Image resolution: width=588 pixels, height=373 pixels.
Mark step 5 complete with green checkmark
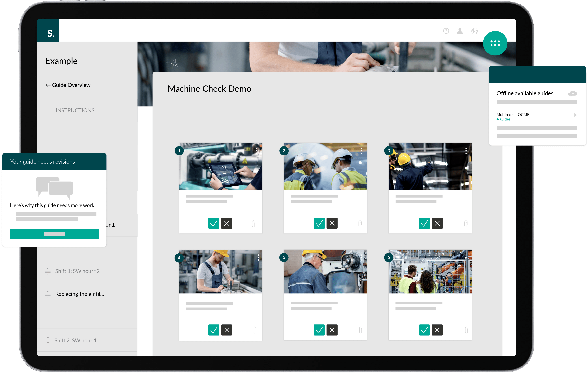click(319, 330)
